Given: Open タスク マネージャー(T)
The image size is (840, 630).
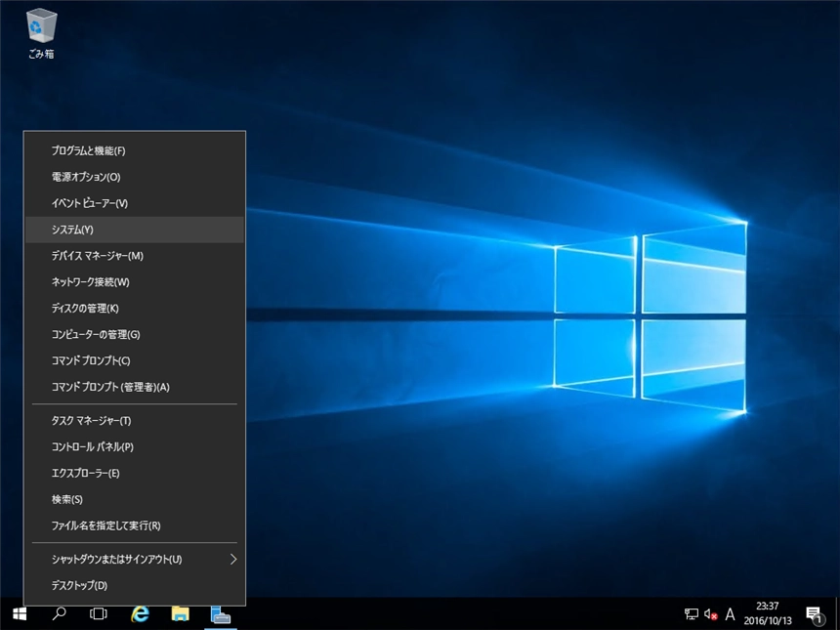Looking at the screenshot, I should [x=135, y=421].
